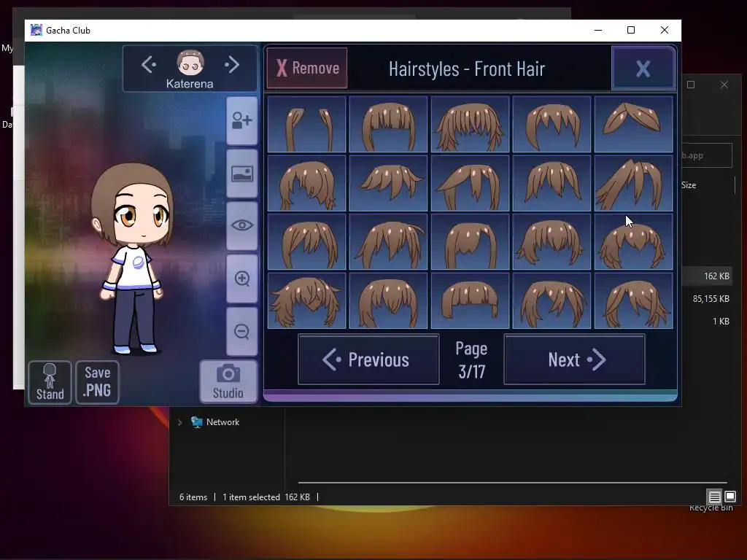Pick the fifth hairstyle in bottom row
This screenshot has height=560, width=747.
pyautogui.click(x=634, y=300)
